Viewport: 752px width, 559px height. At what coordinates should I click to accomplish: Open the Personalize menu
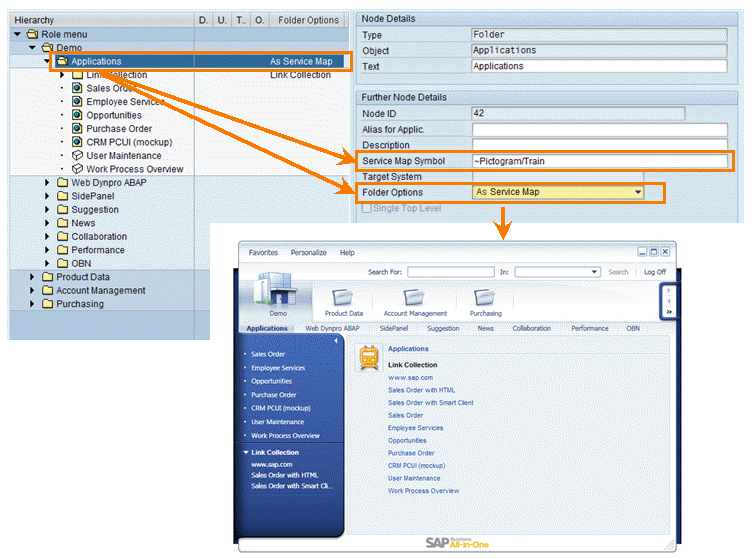point(308,252)
